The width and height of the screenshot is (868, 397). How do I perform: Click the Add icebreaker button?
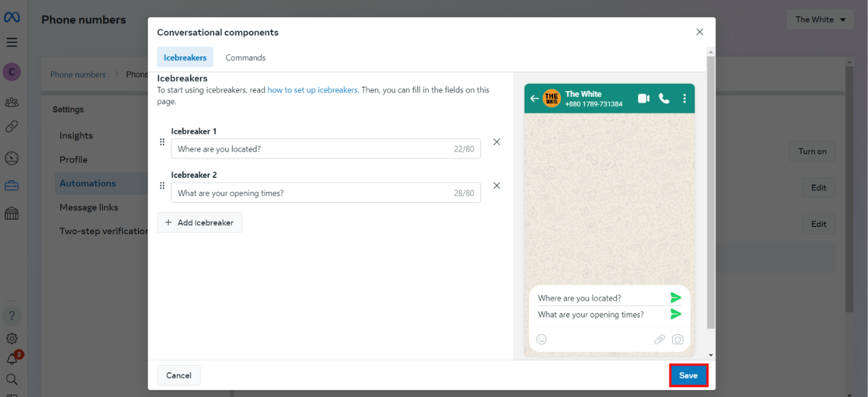click(x=199, y=223)
